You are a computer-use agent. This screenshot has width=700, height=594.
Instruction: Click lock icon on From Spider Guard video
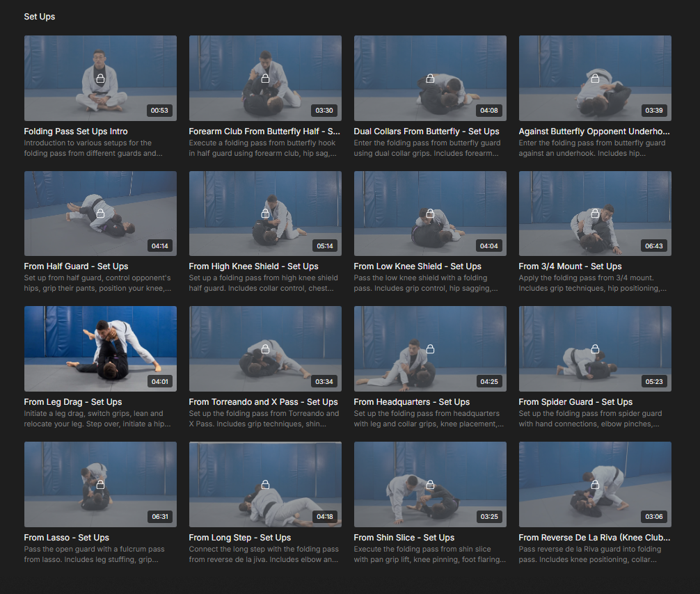(595, 349)
